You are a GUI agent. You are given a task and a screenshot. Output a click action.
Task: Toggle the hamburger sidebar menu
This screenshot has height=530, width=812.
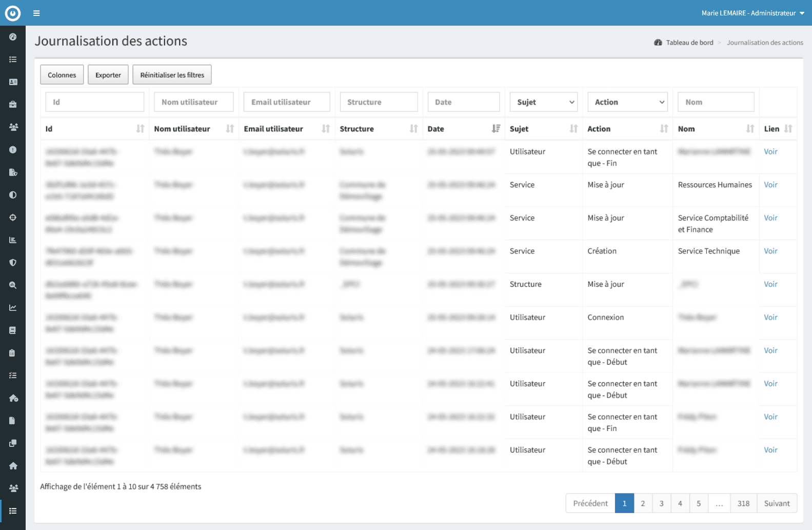36,13
